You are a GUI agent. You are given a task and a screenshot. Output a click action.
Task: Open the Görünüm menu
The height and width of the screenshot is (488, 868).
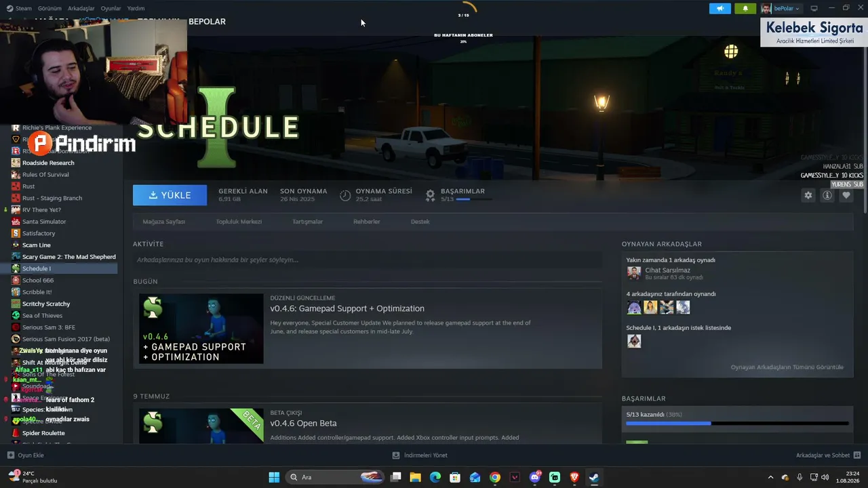point(50,8)
